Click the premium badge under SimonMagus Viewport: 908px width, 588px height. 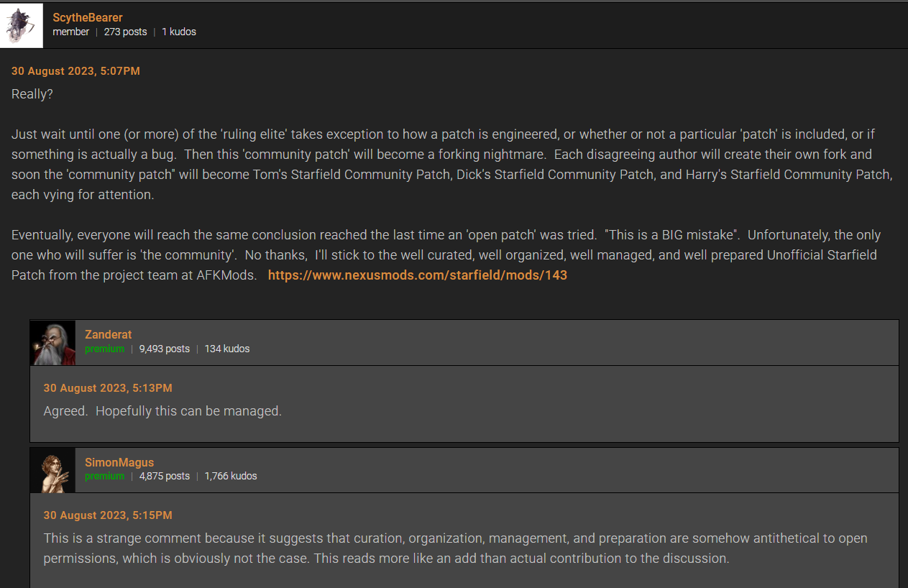105,476
